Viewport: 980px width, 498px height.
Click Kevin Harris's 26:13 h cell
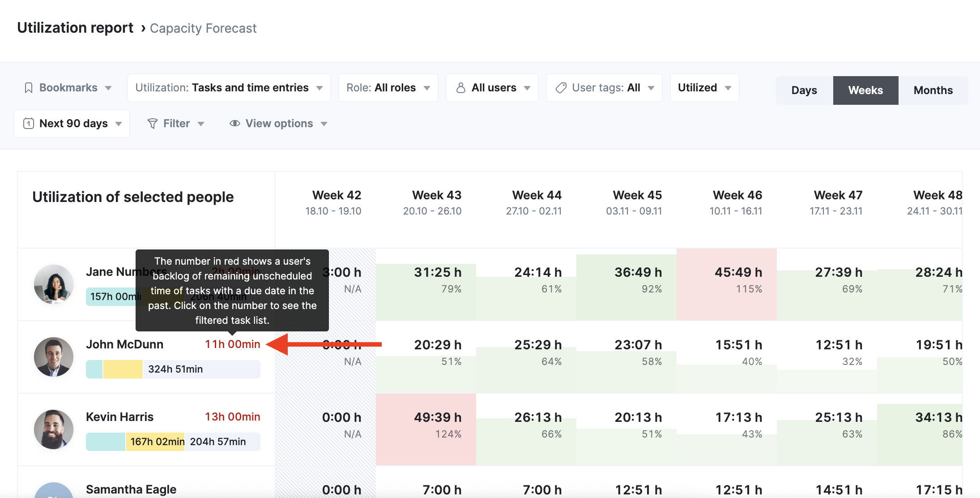click(x=526, y=429)
